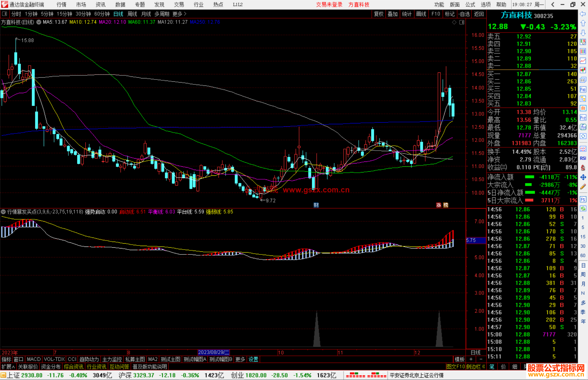Toggle the round marker beside 行情暴发买点
The width and height of the screenshot is (588, 380).
coord(3,212)
